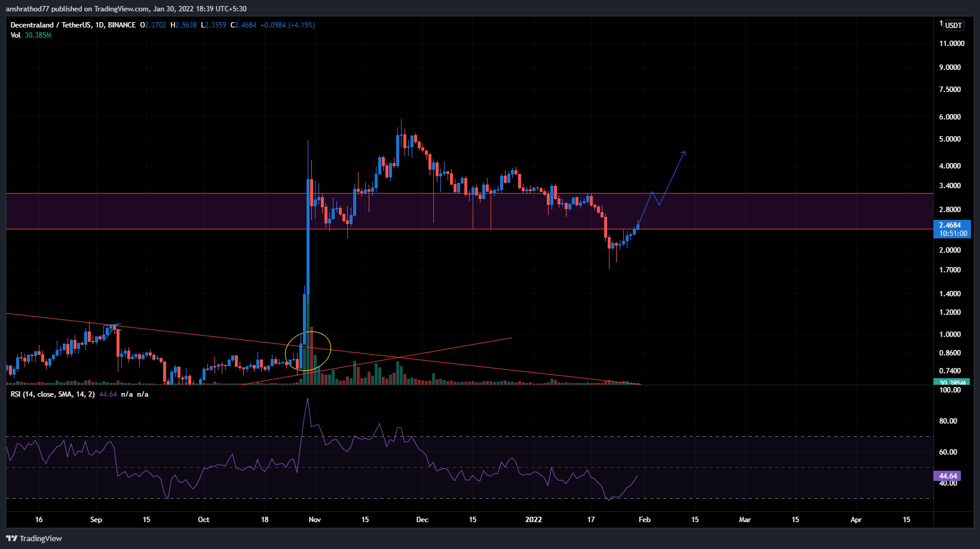Click the Vol indicator label
980x549 pixels.
tap(16, 35)
